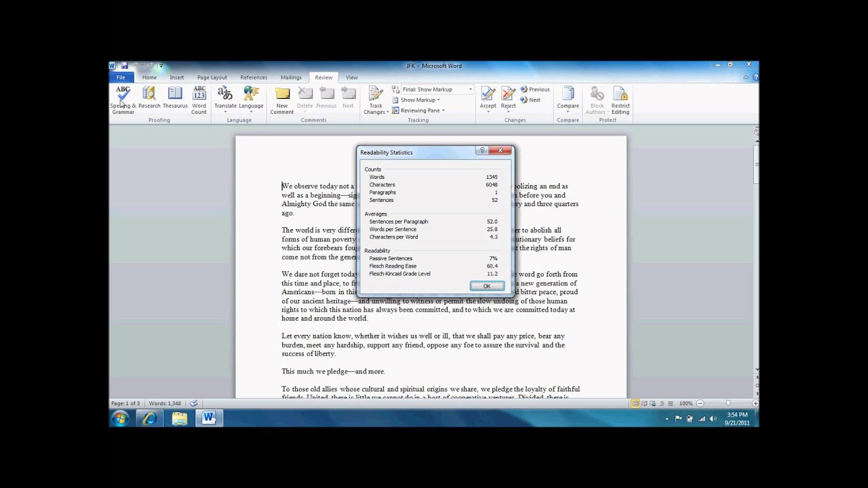
Task: Show hidden system tray icons
Action: point(667,419)
